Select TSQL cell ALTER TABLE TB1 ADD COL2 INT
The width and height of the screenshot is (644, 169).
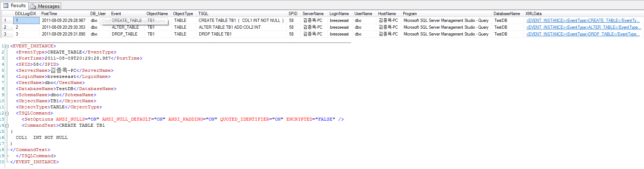[x=242, y=27]
